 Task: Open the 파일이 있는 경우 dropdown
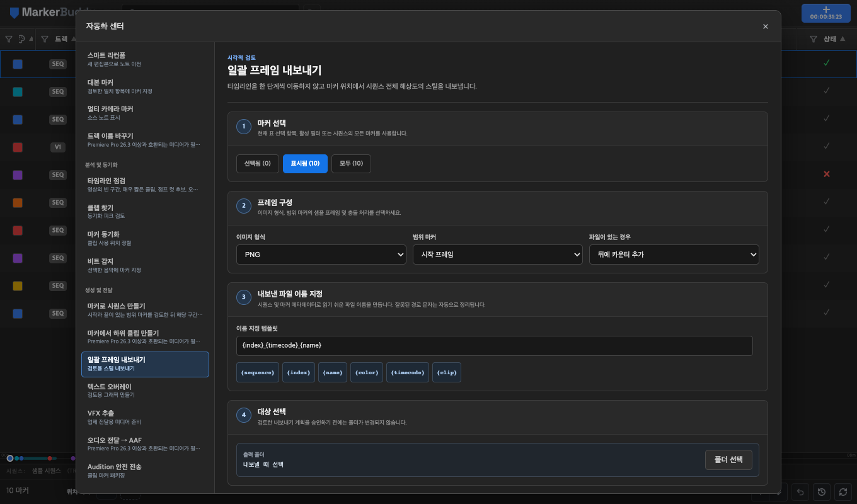[674, 255]
